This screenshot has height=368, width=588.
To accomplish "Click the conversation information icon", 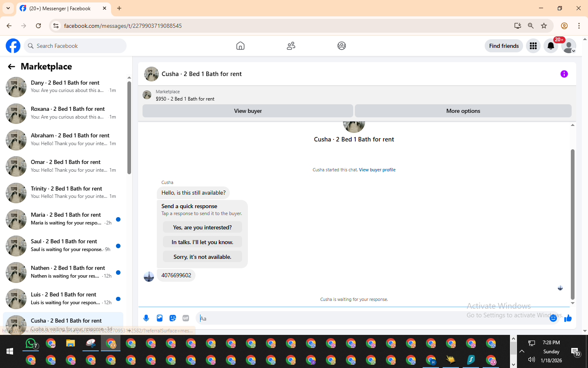I will (564, 74).
